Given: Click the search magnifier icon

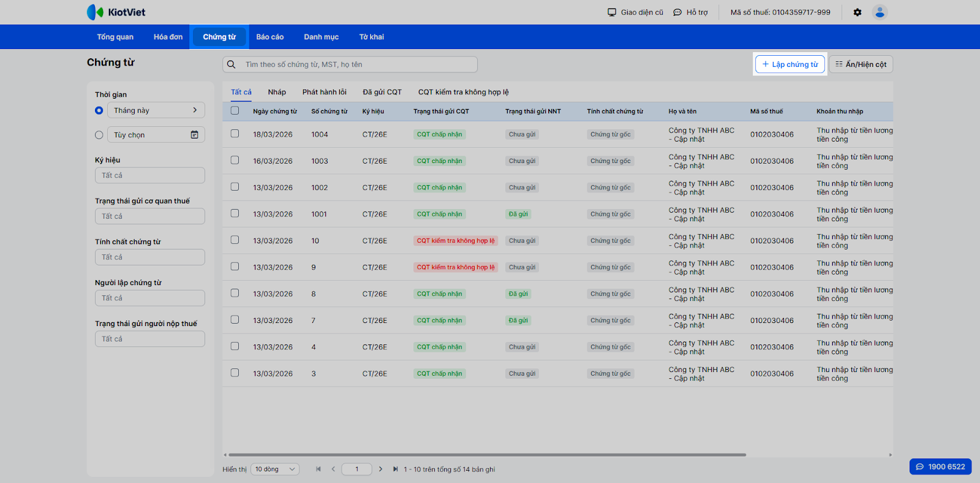Looking at the screenshot, I should [x=232, y=64].
